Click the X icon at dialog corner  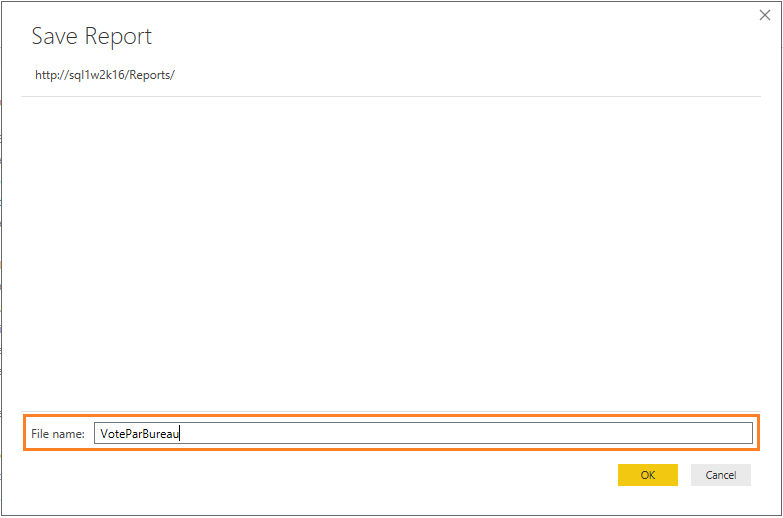765,15
